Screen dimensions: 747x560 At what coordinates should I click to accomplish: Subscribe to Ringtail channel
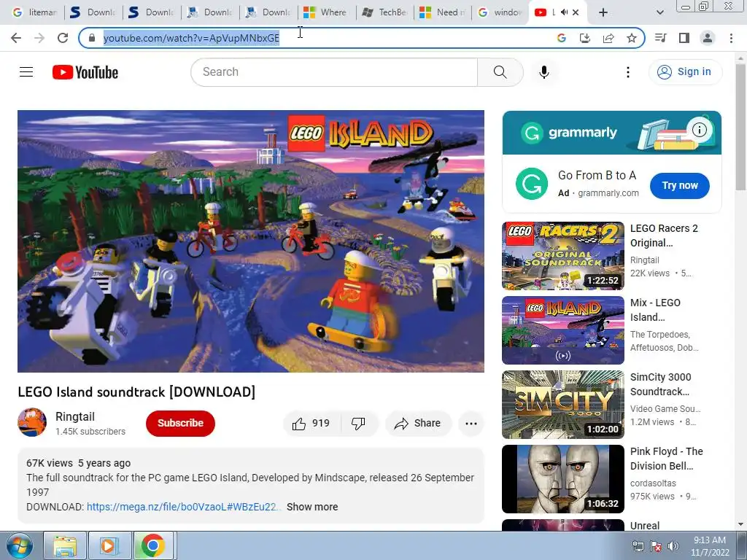click(180, 424)
